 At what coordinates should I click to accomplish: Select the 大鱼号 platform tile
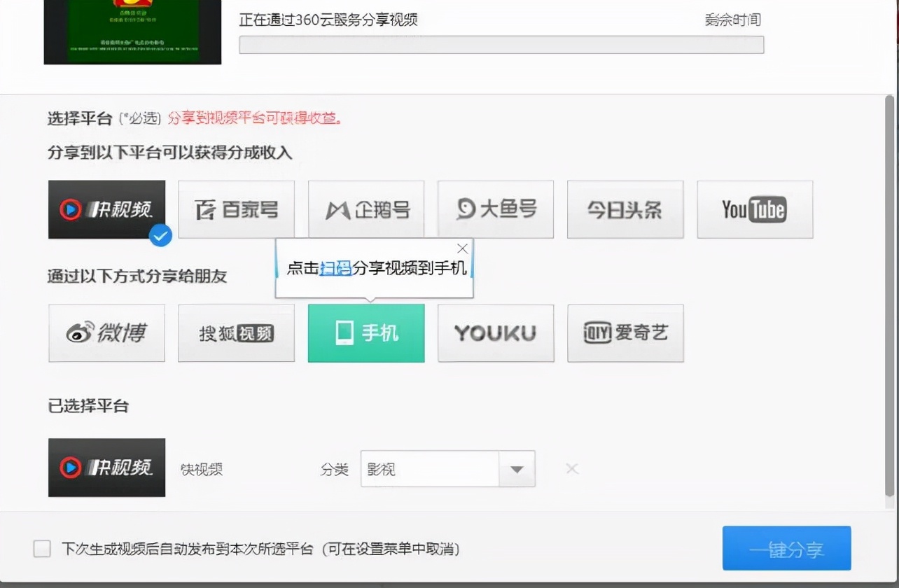coord(496,209)
